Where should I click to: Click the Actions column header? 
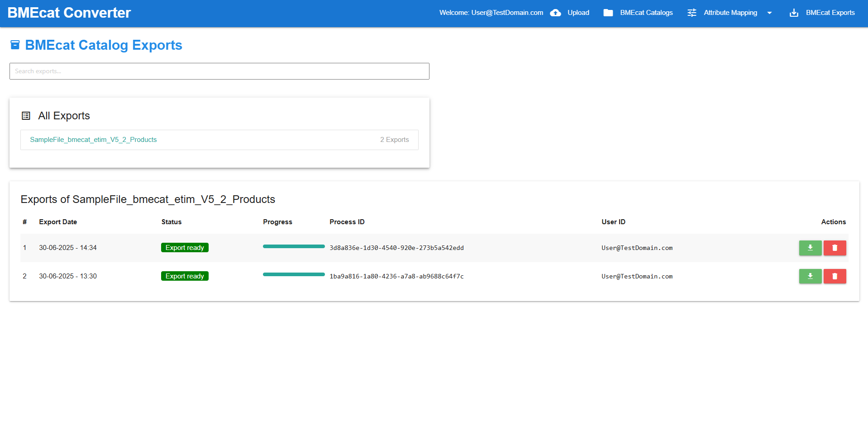click(x=834, y=222)
